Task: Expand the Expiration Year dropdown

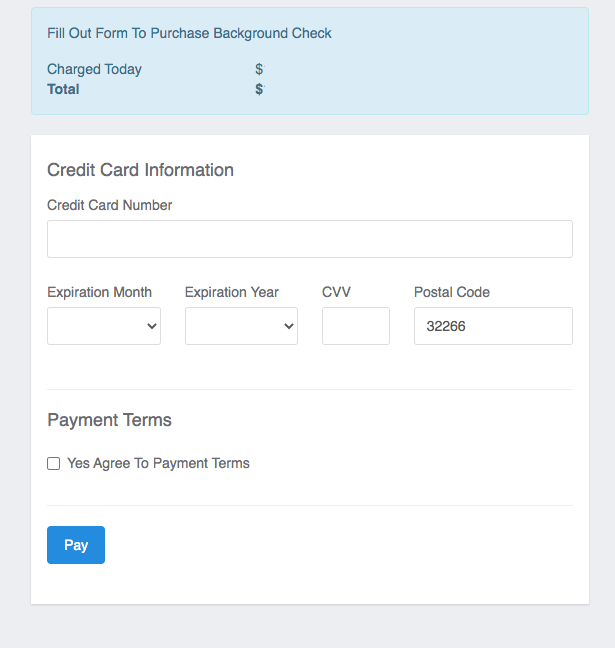Action: (x=241, y=326)
